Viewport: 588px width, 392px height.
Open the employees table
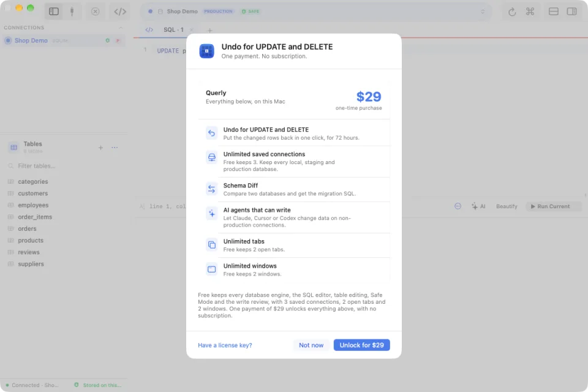(x=33, y=205)
